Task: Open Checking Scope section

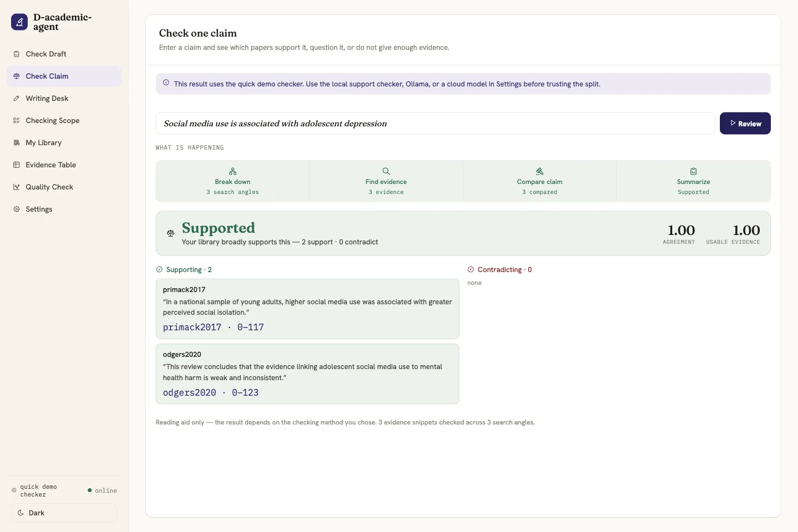Action: click(x=64, y=120)
